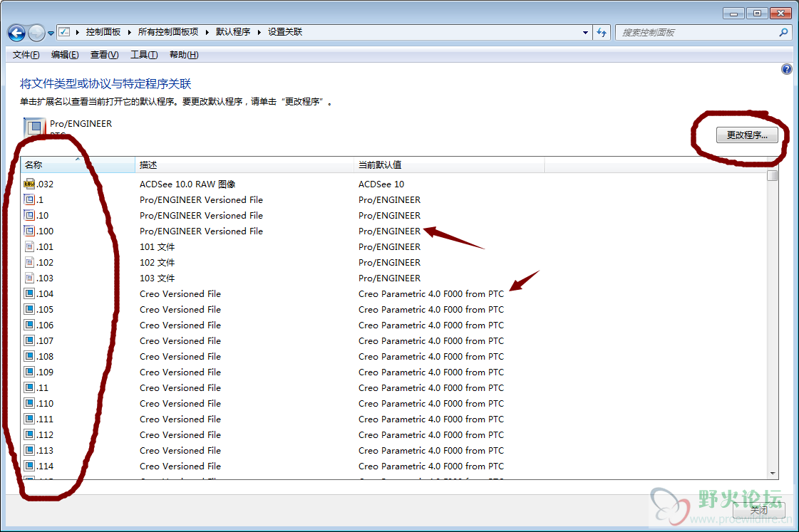Viewport: 799px width, 532px height.
Task: Select the .114 Creo file icon
Action: pos(29,466)
